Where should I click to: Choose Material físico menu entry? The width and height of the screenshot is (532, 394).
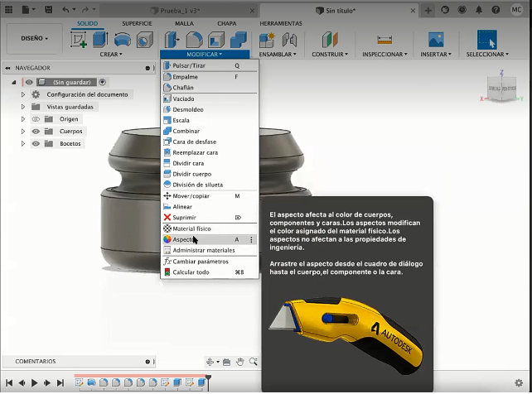pyautogui.click(x=210, y=228)
